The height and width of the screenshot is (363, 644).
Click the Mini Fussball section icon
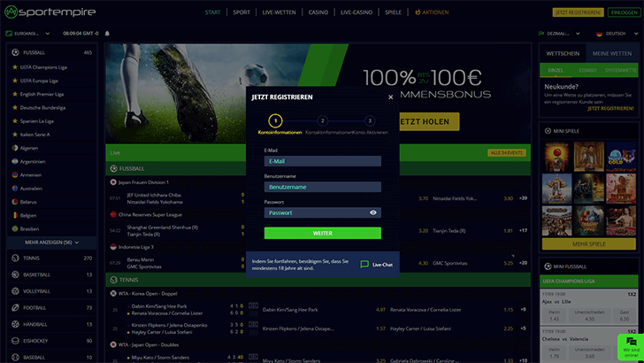coord(548,266)
